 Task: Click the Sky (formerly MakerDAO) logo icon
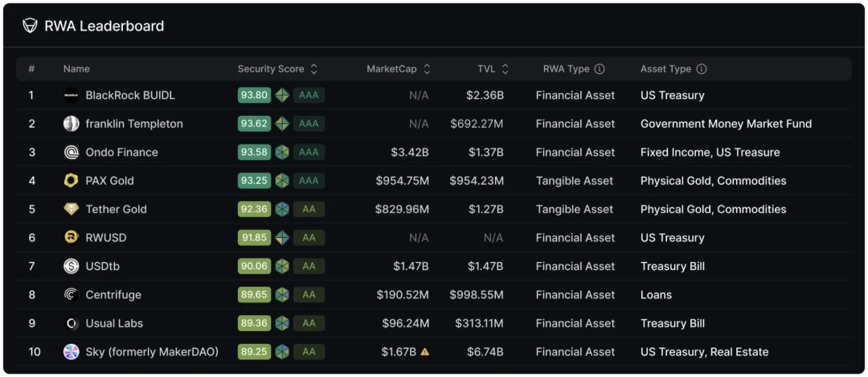pos(72,352)
